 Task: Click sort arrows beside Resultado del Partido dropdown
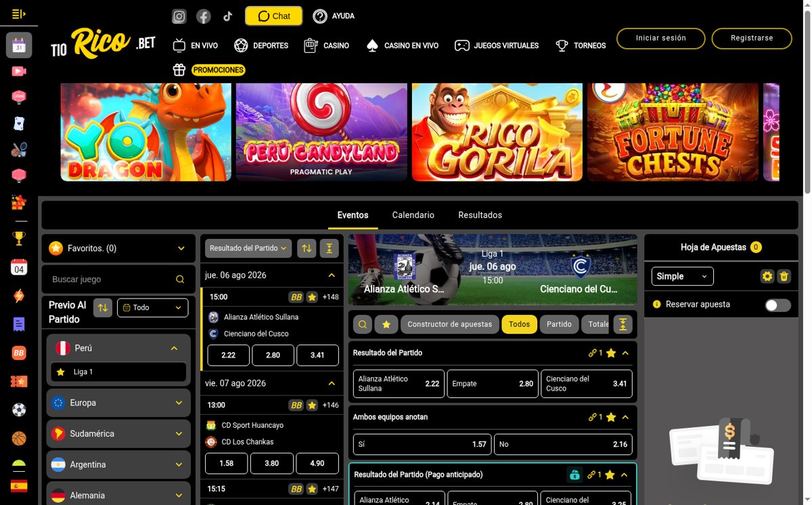click(307, 248)
